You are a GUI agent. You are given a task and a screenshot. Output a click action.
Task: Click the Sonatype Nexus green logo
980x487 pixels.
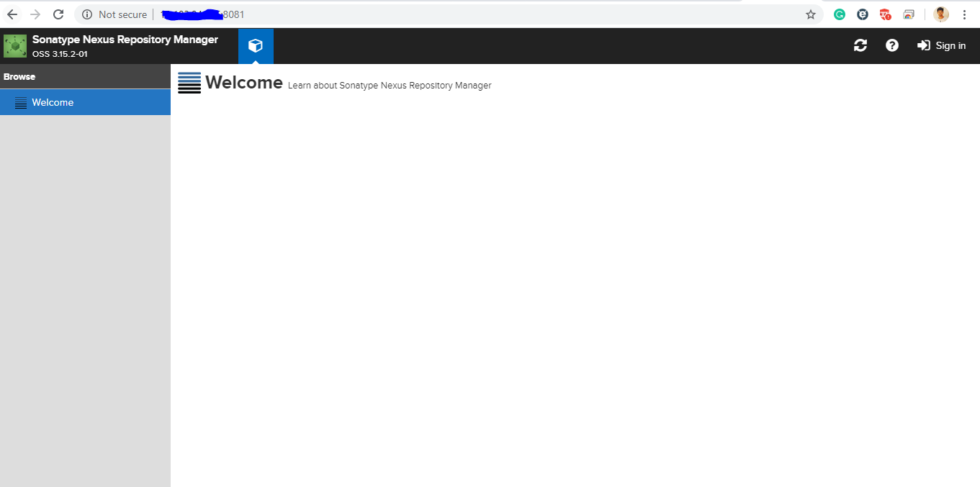point(14,45)
